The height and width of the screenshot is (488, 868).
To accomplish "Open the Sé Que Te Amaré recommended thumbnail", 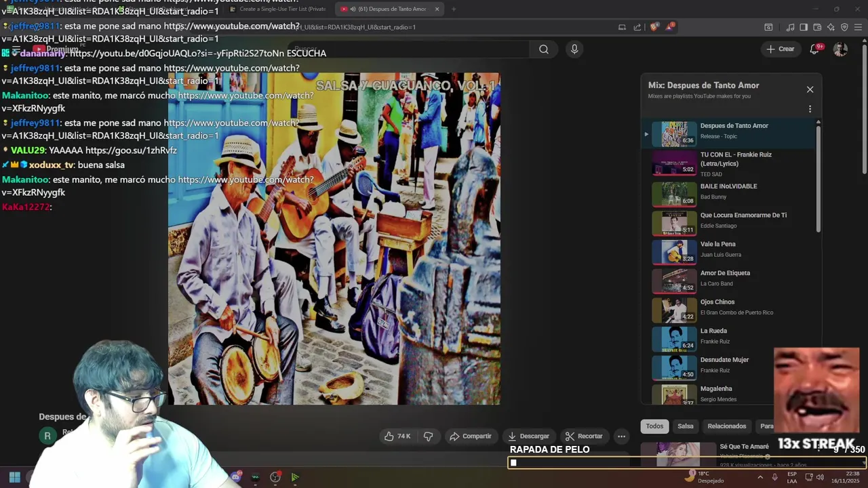I will pyautogui.click(x=678, y=454).
